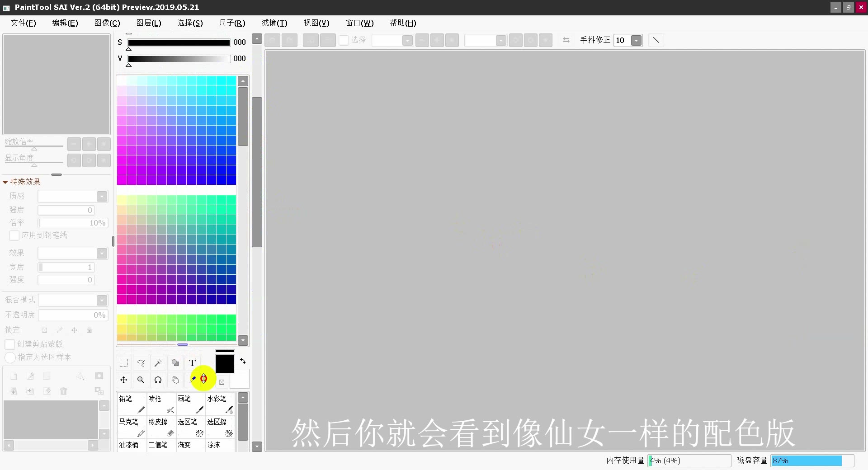Open the 视图(V) menu
The height and width of the screenshot is (470, 868).
316,23
